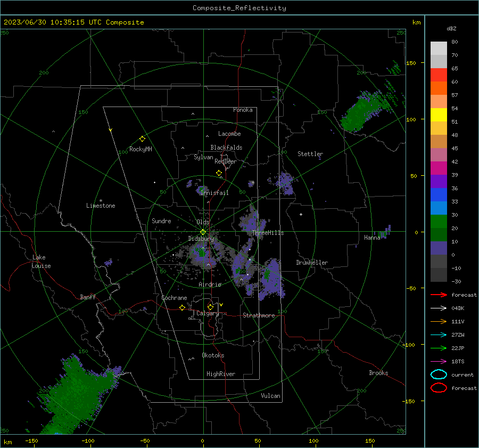Select the Strathmore label

pos(259,315)
